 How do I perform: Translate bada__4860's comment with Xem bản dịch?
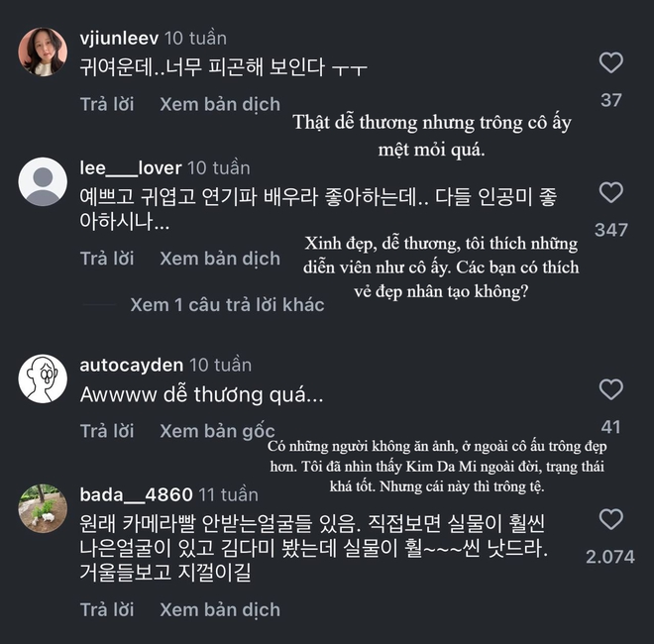pyautogui.click(x=220, y=610)
